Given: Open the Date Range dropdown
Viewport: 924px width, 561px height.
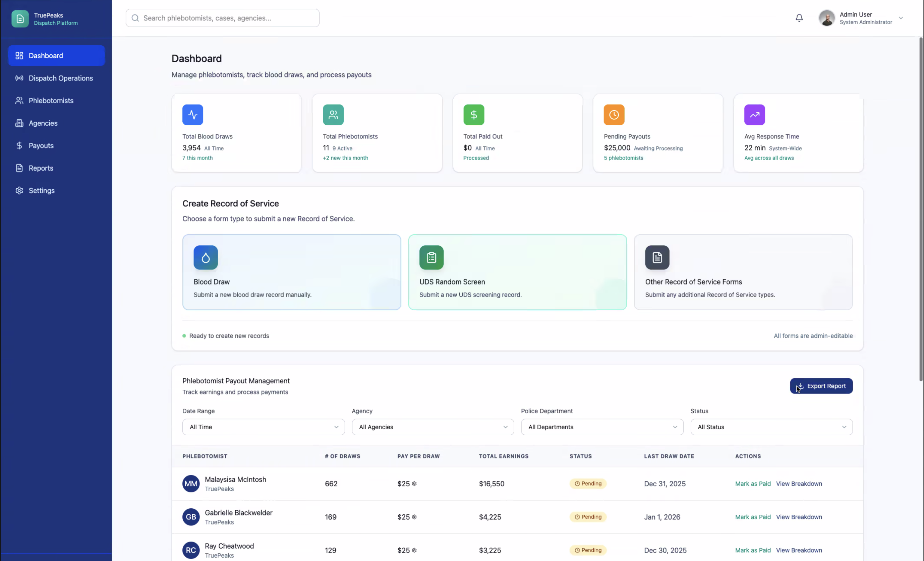Looking at the screenshot, I should (263, 427).
